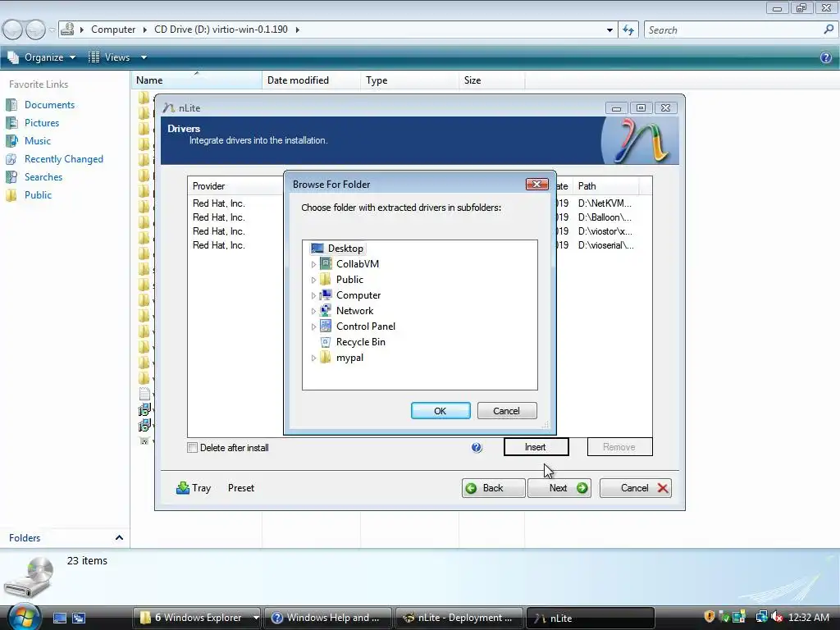Refresh the Explorer address bar
This screenshot has height=630, width=840.
(x=628, y=30)
